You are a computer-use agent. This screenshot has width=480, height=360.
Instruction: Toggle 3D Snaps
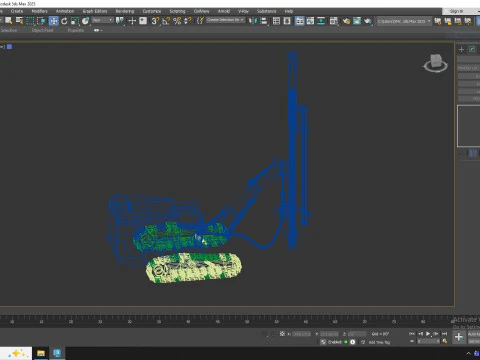click(x=155, y=21)
